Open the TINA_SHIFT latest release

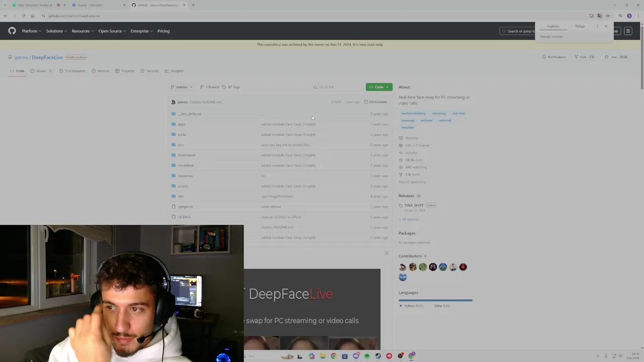click(x=414, y=205)
